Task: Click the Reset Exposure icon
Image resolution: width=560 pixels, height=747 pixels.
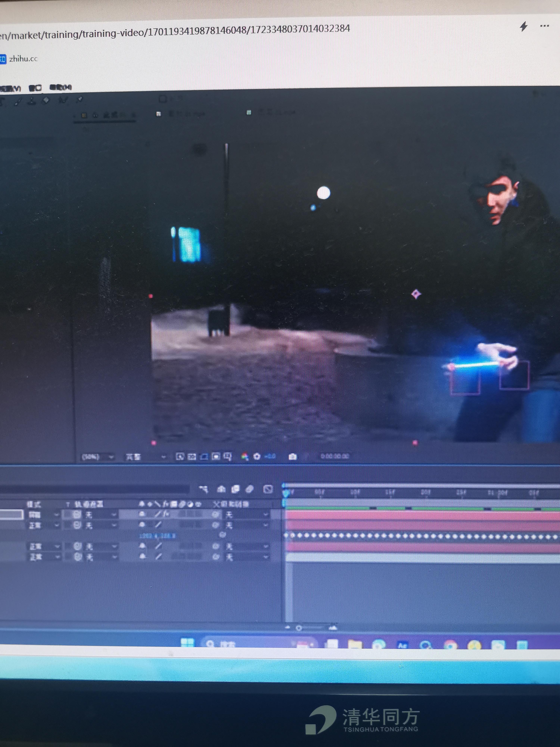Action: tap(257, 457)
